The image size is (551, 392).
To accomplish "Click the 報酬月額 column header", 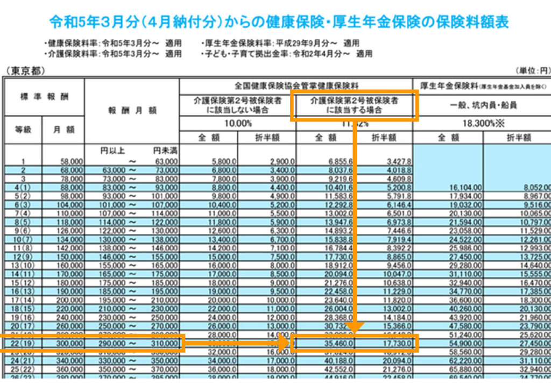I will click(132, 110).
